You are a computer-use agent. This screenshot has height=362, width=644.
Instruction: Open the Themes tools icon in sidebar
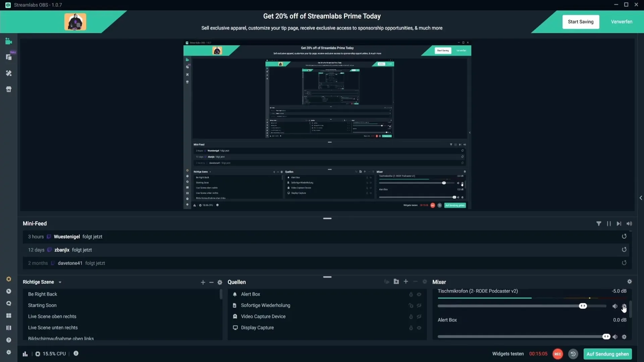point(9,73)
